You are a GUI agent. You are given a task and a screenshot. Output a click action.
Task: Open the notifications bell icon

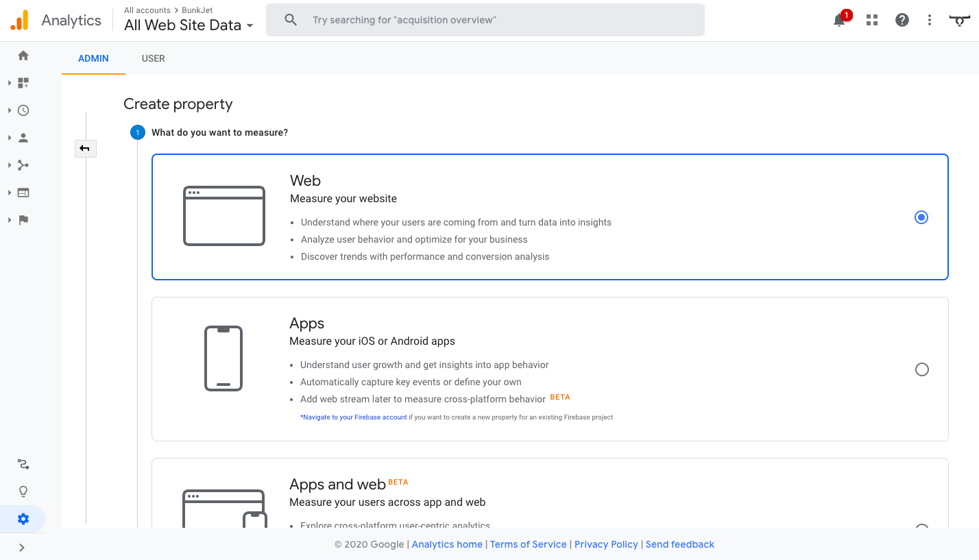tap(839, 20)
